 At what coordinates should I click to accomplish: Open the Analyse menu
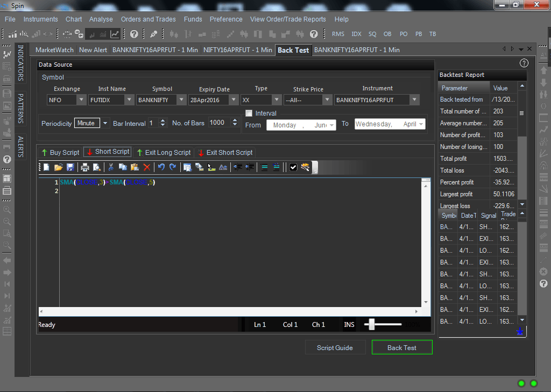(101, 19)
